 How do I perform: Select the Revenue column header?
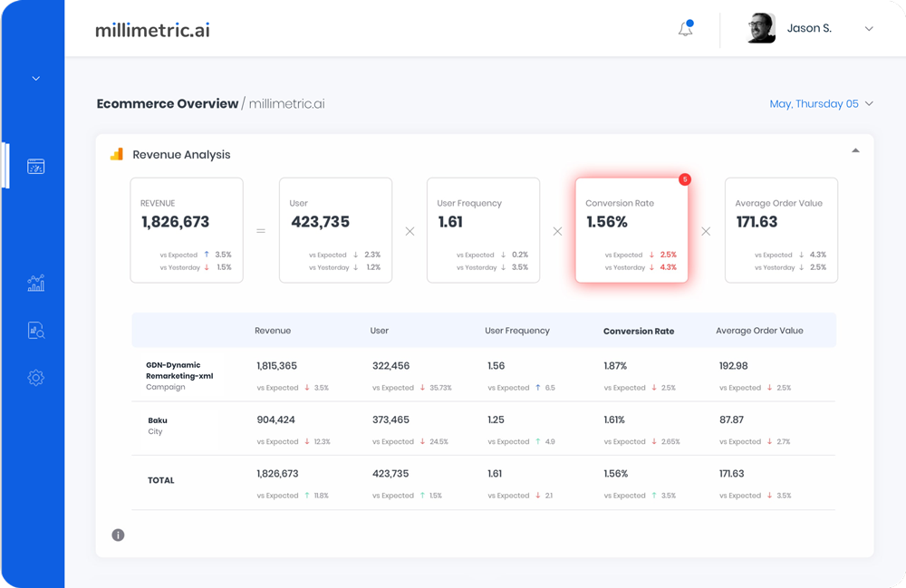[x=273, y=330]
